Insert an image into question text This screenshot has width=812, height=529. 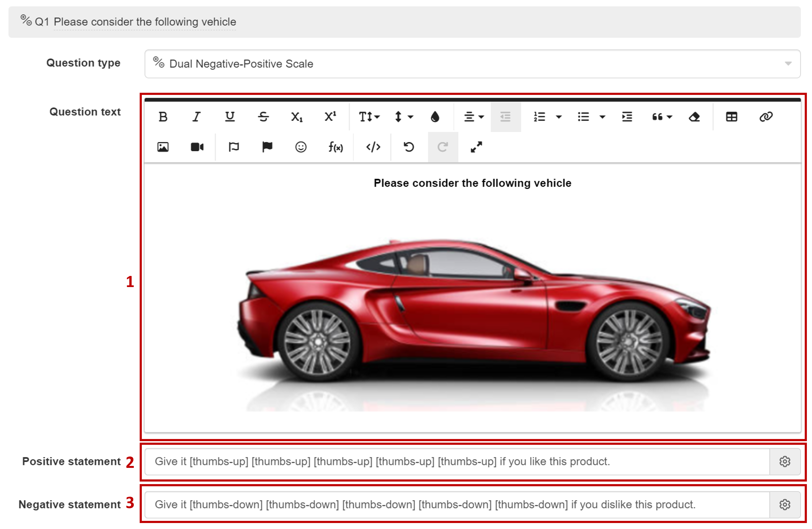point(163,147)
